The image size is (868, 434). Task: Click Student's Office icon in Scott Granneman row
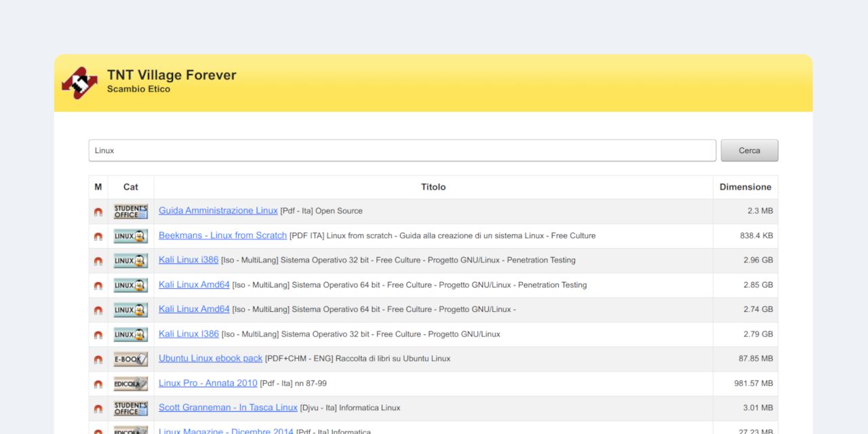(130, 408)
